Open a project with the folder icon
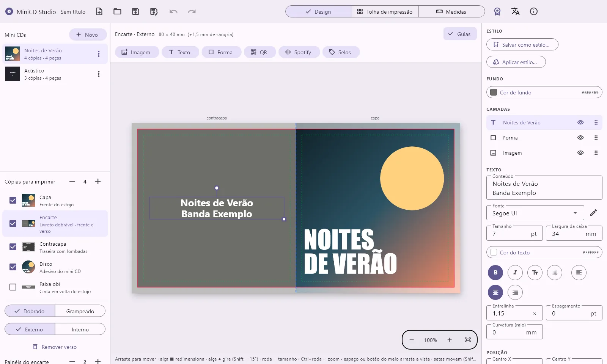 [117, 11]
